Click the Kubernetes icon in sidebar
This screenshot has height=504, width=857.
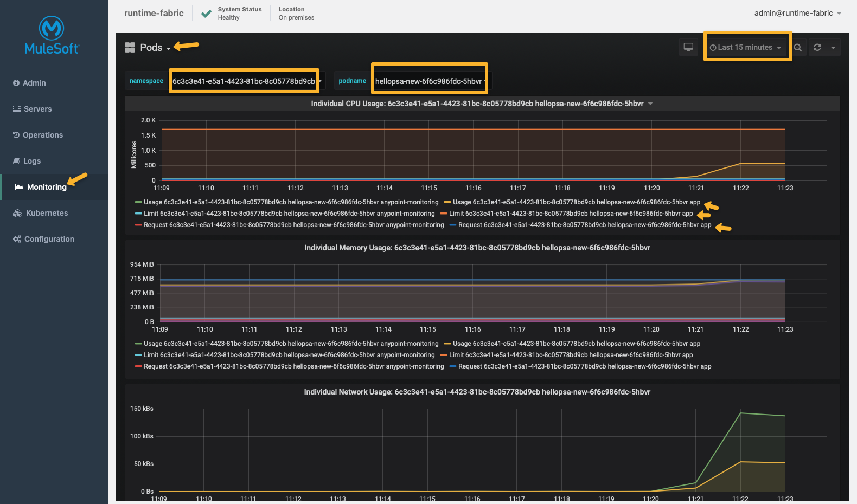(x=17, y=213)
